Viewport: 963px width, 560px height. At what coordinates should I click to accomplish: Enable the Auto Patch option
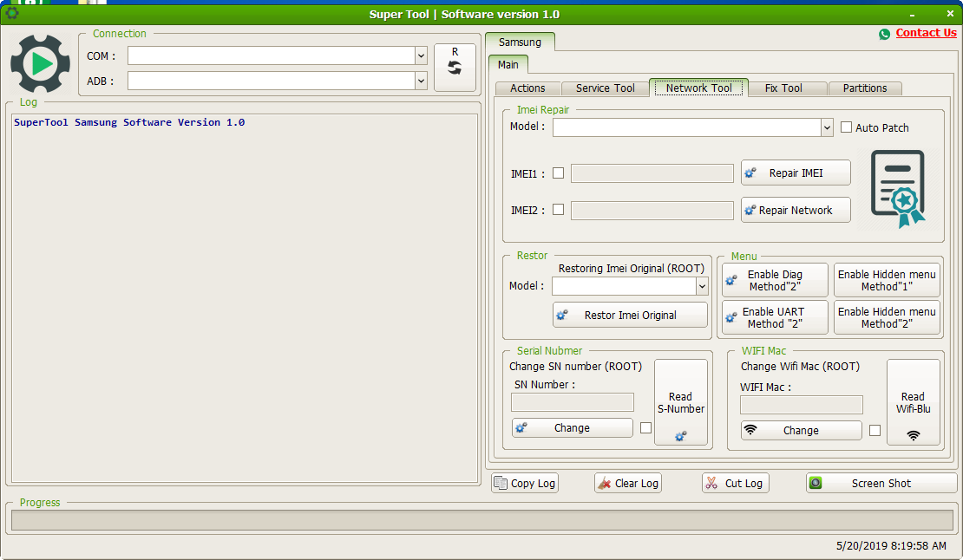click(x=846, y=127)
